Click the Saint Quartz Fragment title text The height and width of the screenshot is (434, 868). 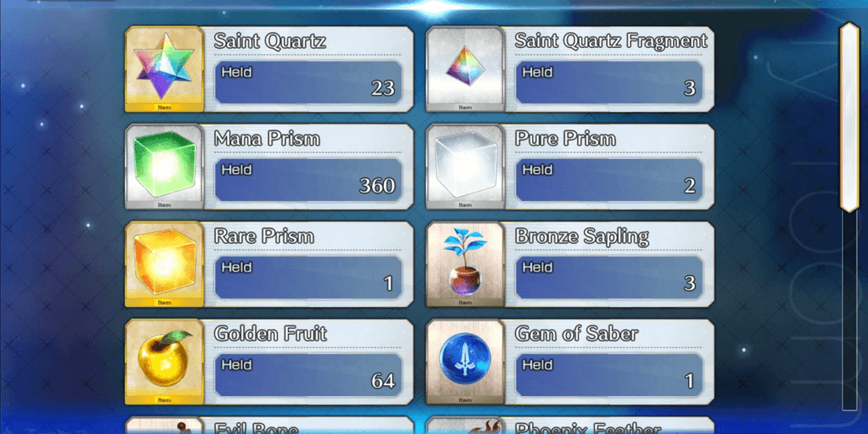pyautogui.click(x=611, y=41)
